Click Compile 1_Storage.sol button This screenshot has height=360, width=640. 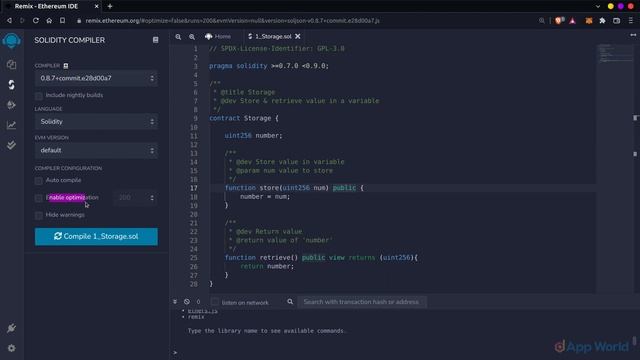coord(96,236)
